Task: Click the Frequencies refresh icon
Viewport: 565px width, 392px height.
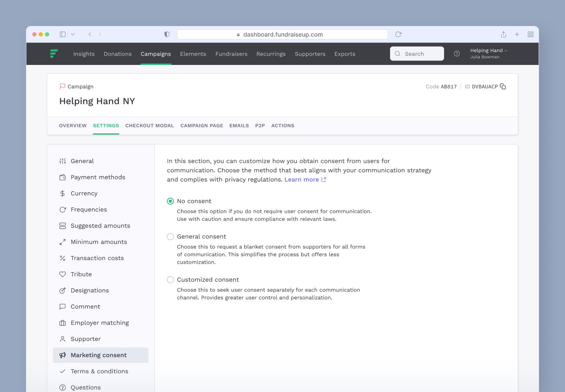Action: click(63, 209)
